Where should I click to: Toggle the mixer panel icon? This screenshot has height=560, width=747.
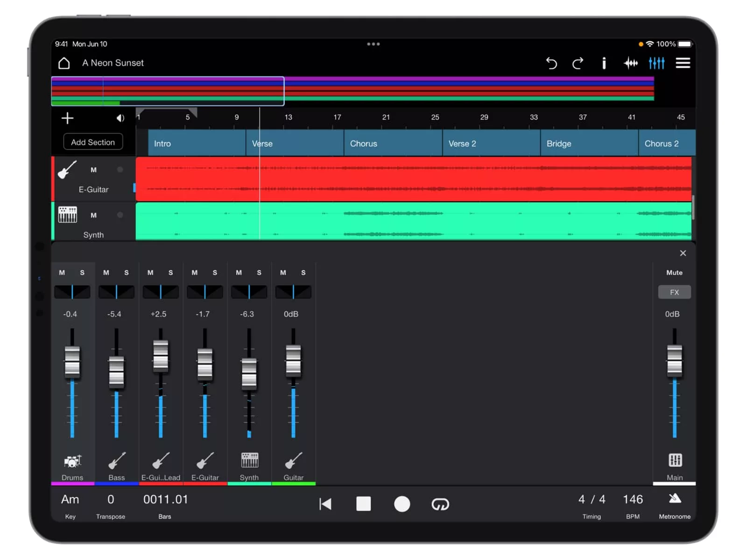pos(656,63)
